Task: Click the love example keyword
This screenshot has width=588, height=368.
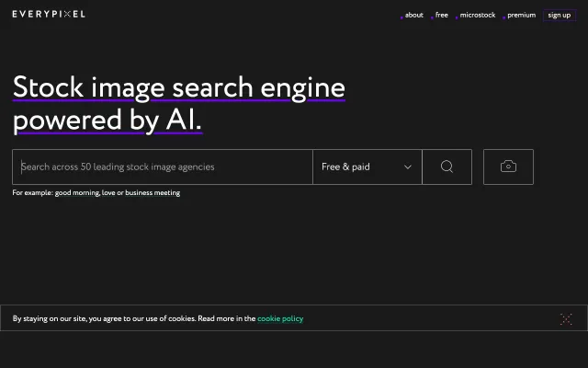Action: (109, 193)
